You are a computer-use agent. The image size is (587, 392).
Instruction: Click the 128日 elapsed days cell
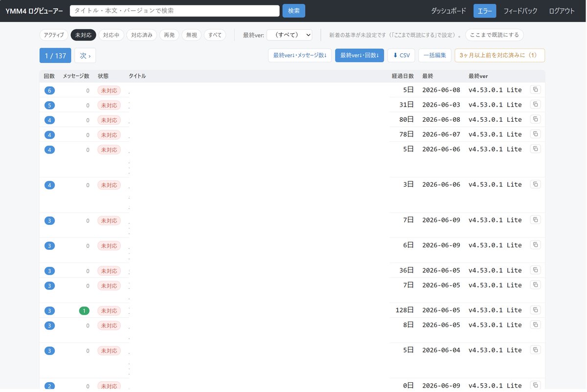pos(405,310)
